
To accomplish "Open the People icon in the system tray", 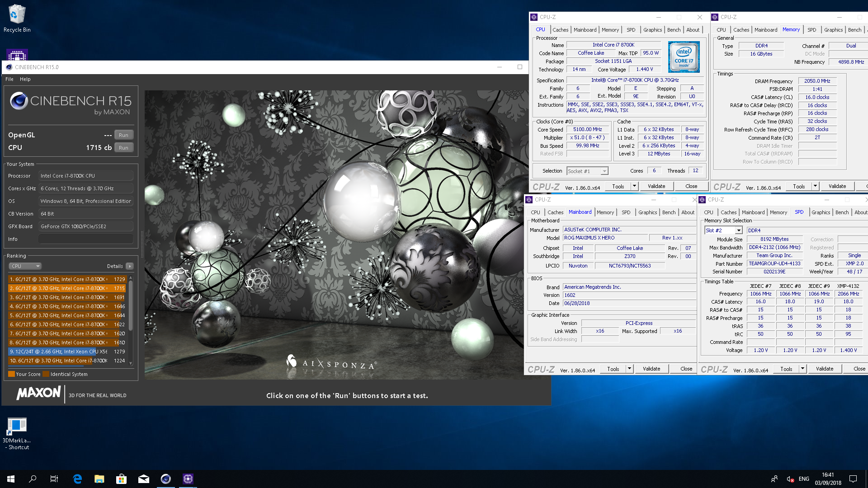I will [x=774, y=479].
